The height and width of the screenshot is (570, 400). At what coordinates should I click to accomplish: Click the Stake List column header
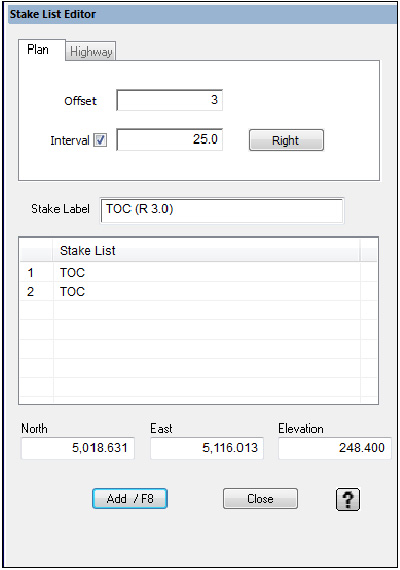(207, 250)
